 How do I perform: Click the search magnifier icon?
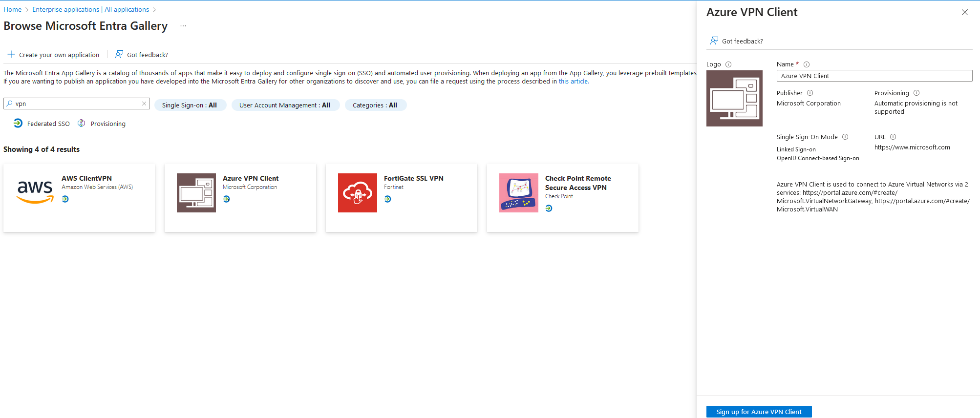point(9,104)
